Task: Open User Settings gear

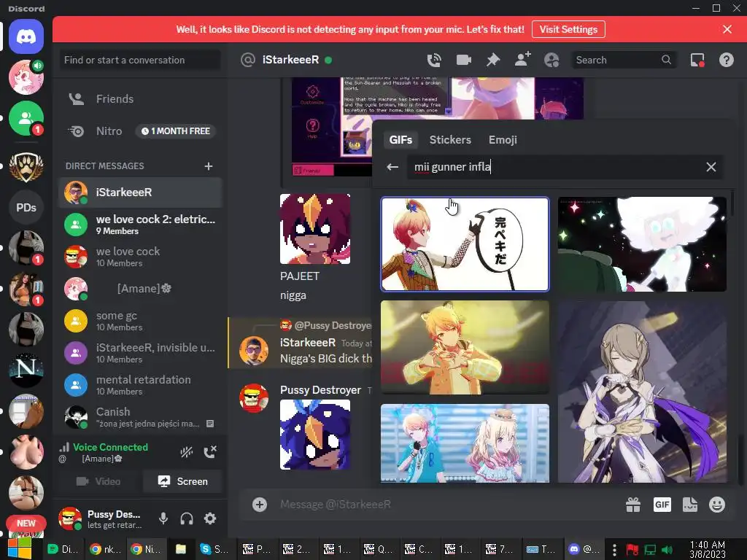Action: click(210, 518)
